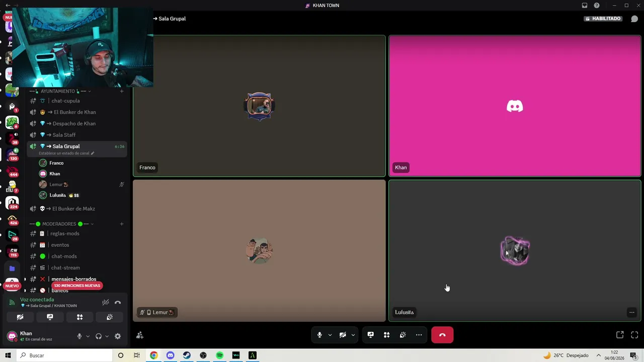Click the HABILITADO badge

point(603,19)
